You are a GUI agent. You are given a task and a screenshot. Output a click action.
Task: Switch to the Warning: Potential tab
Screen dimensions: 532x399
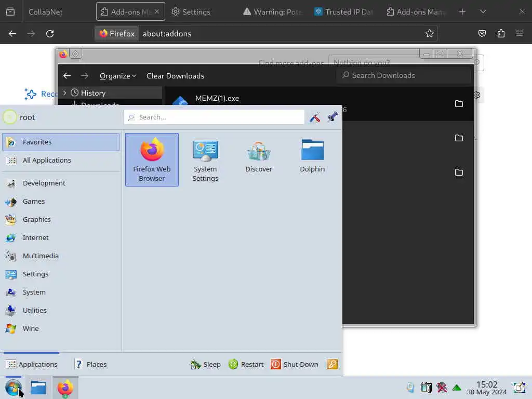pos(273,12)
